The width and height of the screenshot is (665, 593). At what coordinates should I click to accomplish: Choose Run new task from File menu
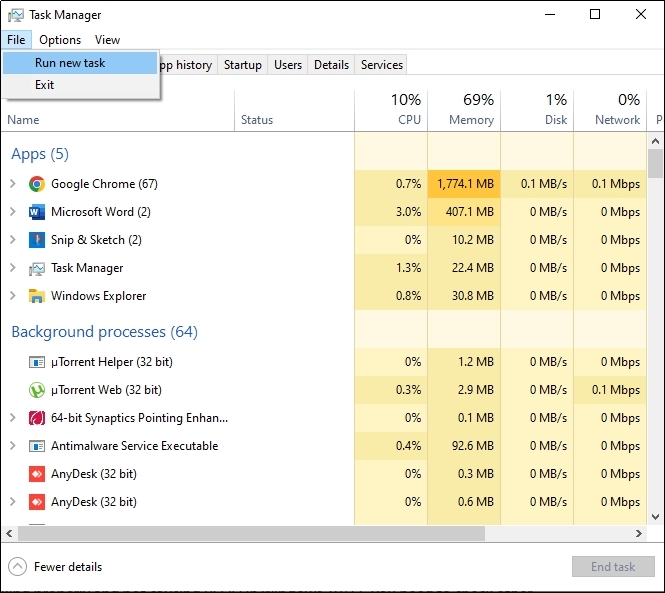pos(80,63)
